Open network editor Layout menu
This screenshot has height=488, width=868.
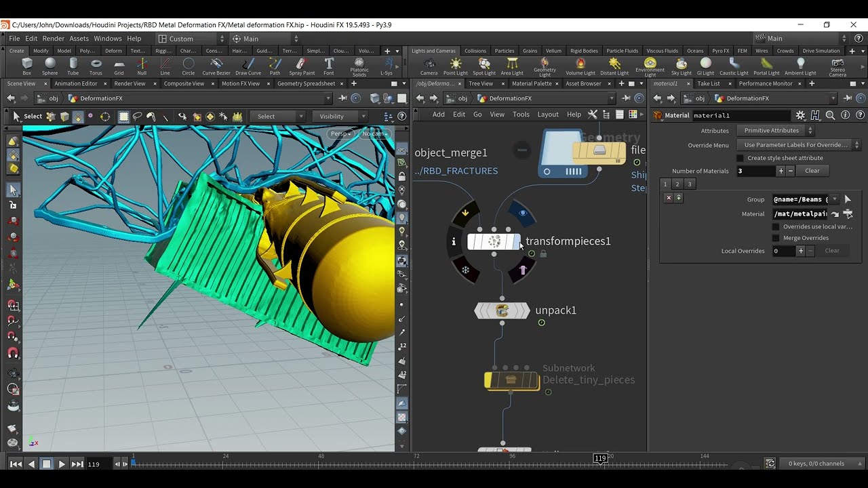point(548,115)
